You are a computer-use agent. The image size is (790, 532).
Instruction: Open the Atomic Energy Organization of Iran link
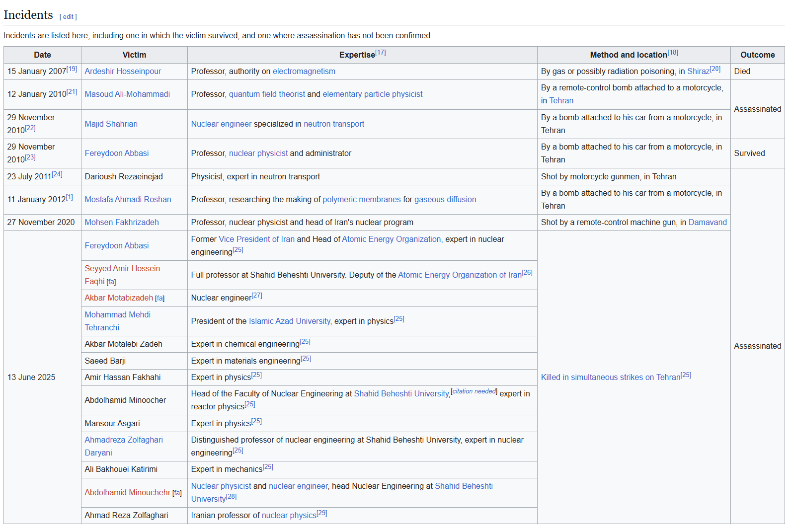coord(460,275)
